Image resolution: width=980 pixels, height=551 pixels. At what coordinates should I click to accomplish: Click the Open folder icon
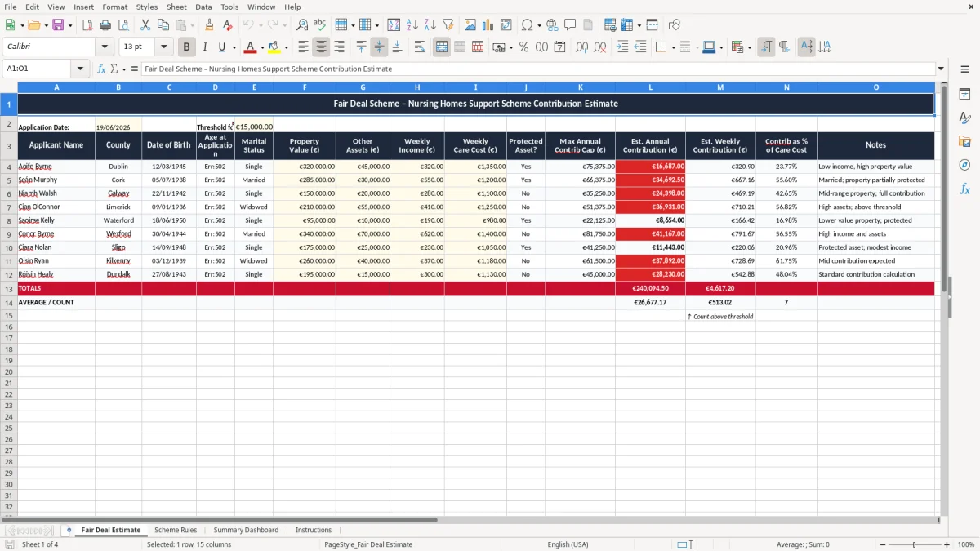(x=34, y=25)
